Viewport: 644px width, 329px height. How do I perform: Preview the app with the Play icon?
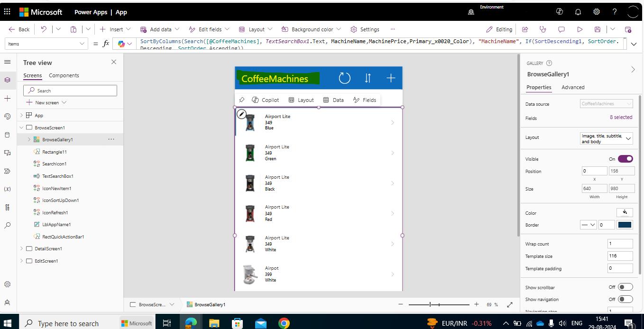tap(580, 29)
